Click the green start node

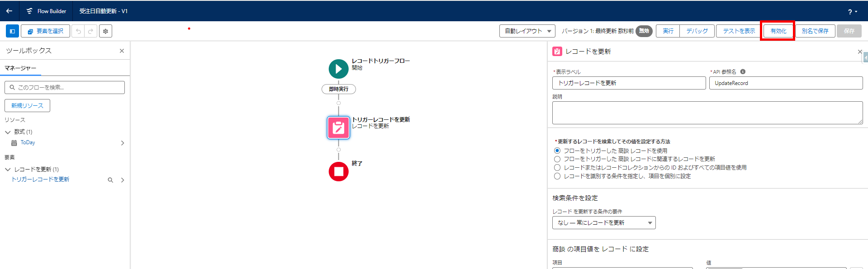pyautogui.click(x=338, y=69)
